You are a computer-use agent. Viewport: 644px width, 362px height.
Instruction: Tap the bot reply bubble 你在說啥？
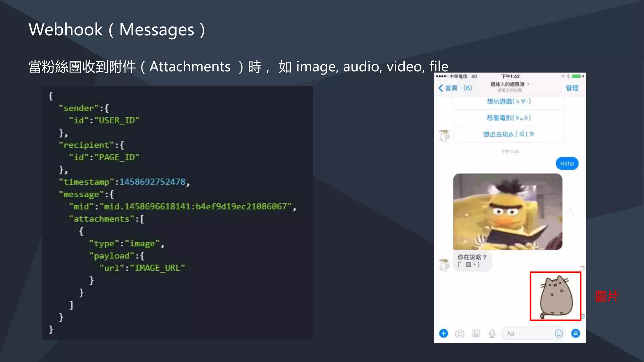(472, 261)
